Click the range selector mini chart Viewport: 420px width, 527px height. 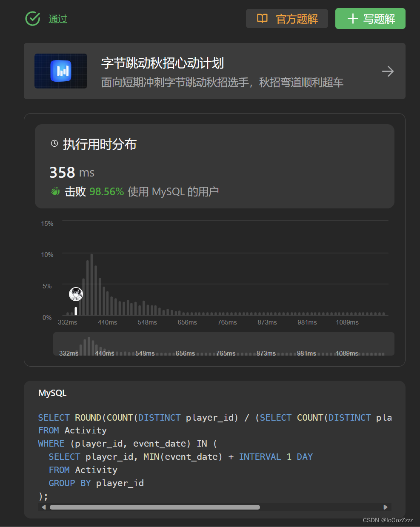(224, 344)
